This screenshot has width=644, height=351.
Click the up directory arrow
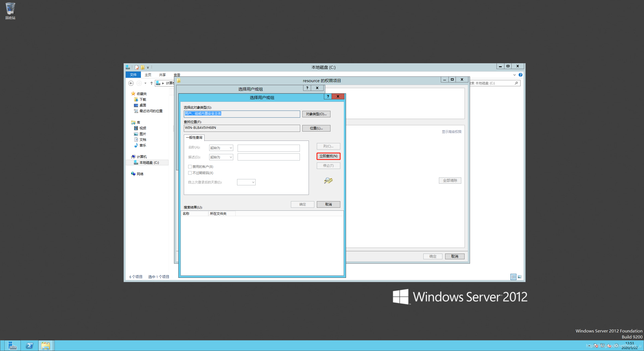point(152,83)
